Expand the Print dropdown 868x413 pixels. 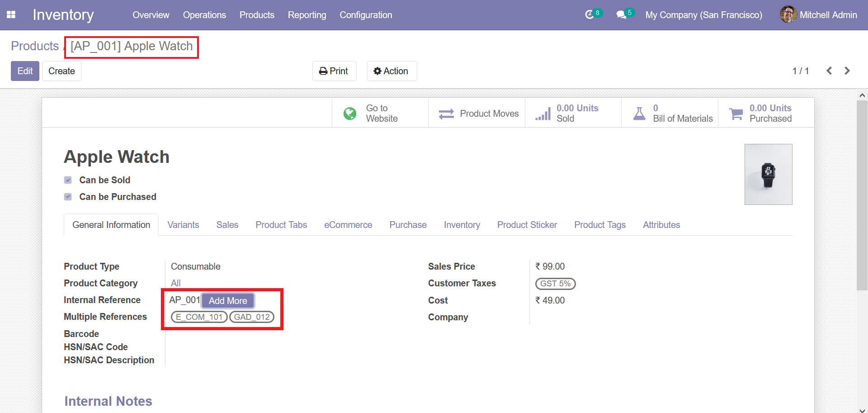click(x=334, y=71)
